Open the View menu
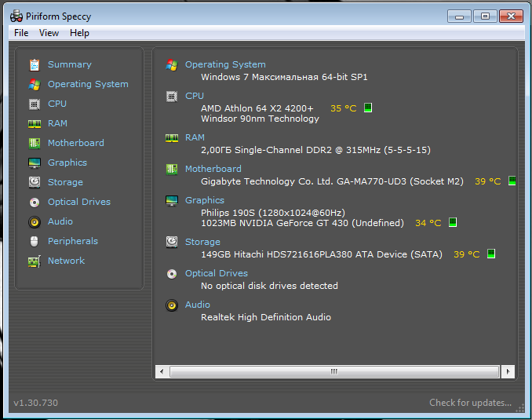The width and height of the screenshot is (532, 420). [49, 33]
